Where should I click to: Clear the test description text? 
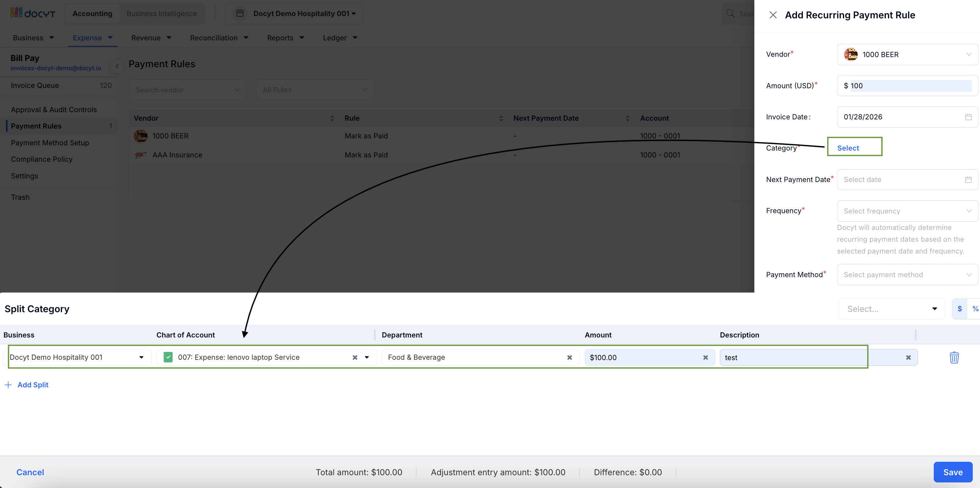tap(908, 357)
